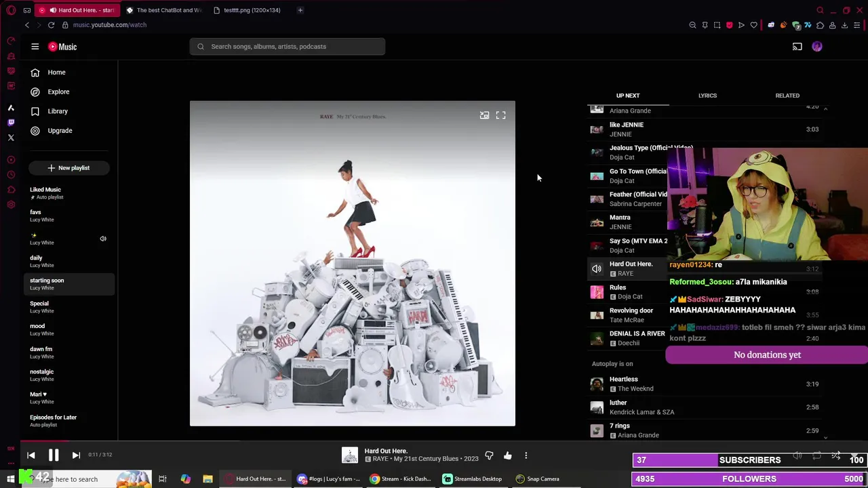Click the now-playing speaker icon in sidebar
Screen dimensions: 868x488
103,239
